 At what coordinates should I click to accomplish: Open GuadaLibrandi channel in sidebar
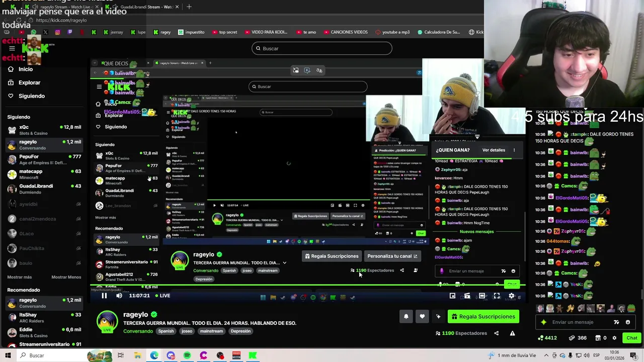(44, 189)
